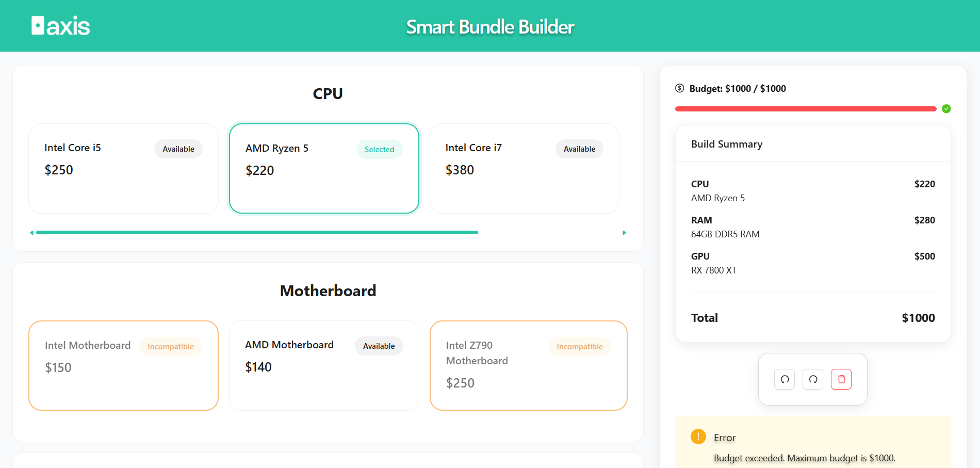
Task: Click the $150 price on Intel Motherboard
Action: point(58,367)
